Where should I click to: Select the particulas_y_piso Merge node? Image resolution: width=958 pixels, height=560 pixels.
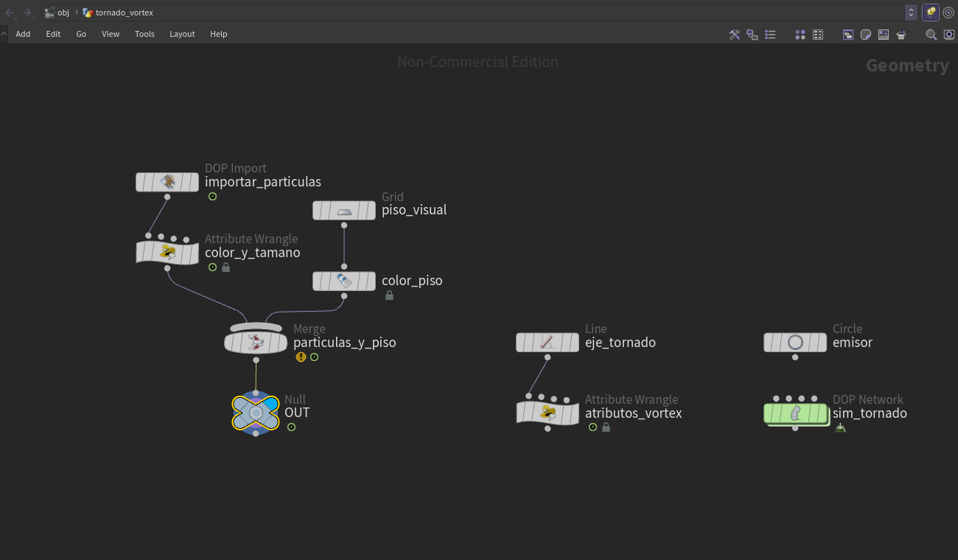(x=256, y=342)
